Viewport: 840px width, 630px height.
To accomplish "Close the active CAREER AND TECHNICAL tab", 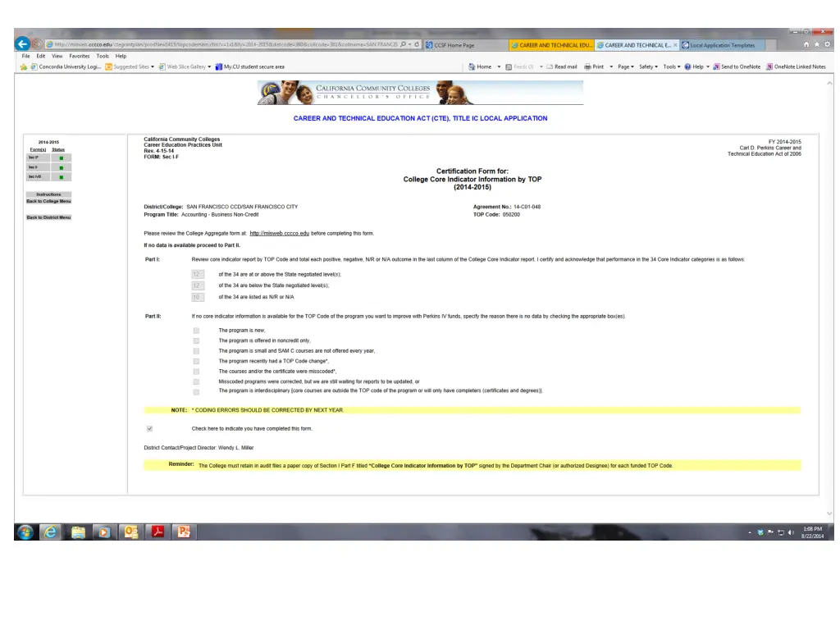I will pyautogui.click(x=675, y=45).
